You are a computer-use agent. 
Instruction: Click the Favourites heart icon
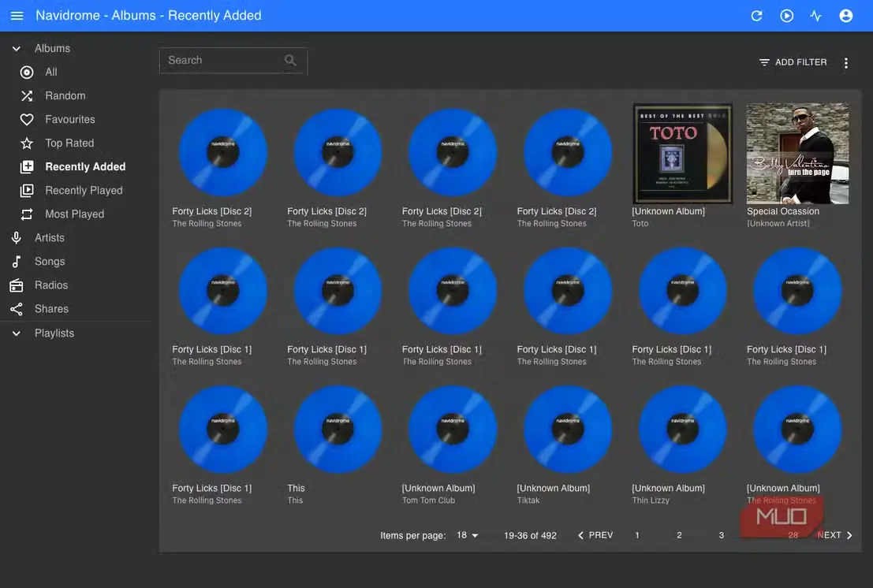point(27,120)
